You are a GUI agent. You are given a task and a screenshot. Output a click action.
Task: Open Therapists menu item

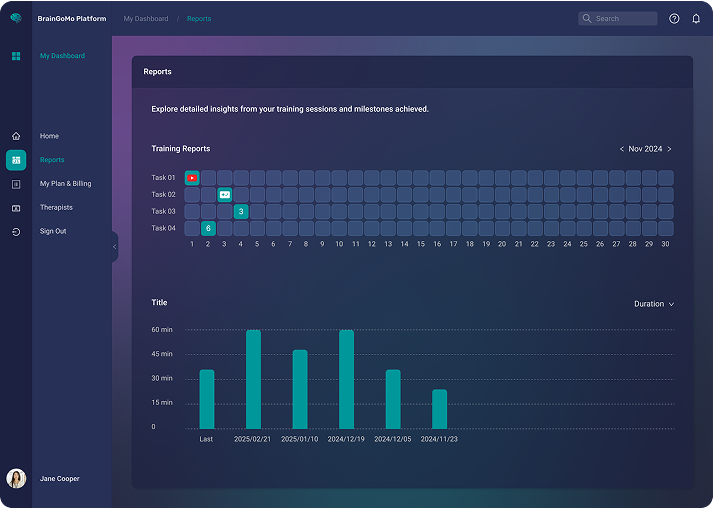(x=56, y=207)
